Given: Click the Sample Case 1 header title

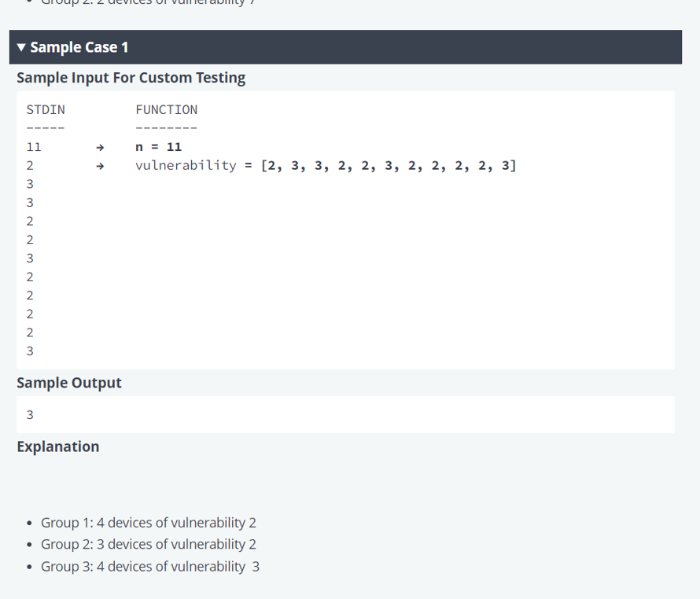Looking at the screenshot, I should (79, 47).
